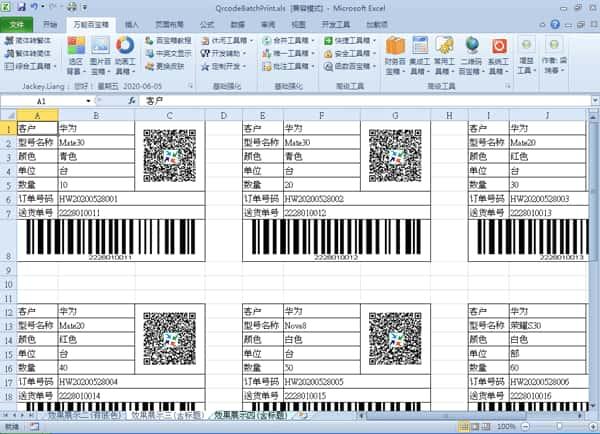Click the Undo arrow icon
Screen dimensions: 600x434
click(34, 7)
